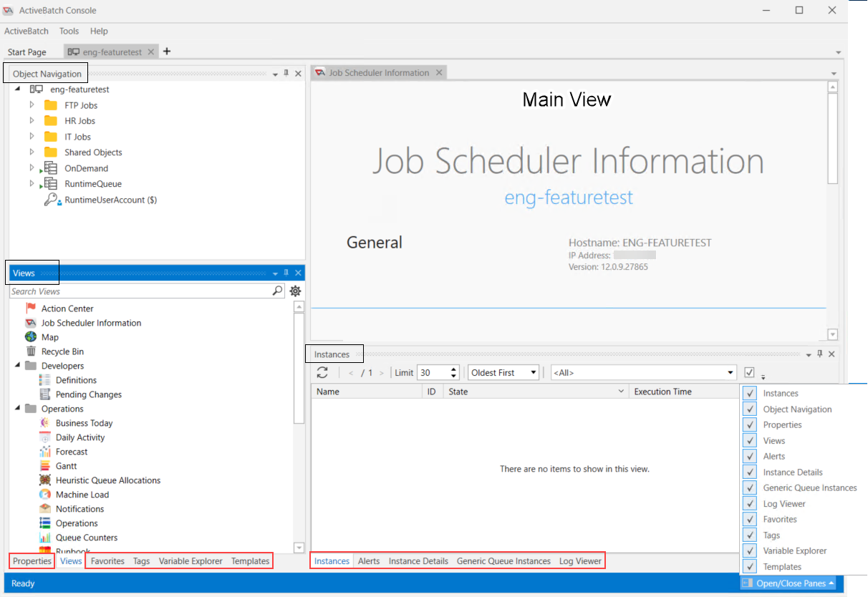Uncheck Object Navigation pane checkbox

pyautogui.click(x=750, y=409)
